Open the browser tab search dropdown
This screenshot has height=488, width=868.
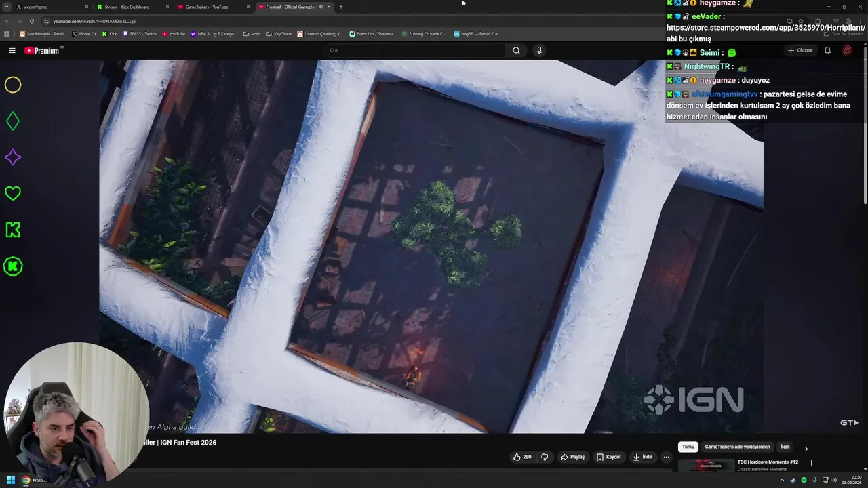[7, 7]
